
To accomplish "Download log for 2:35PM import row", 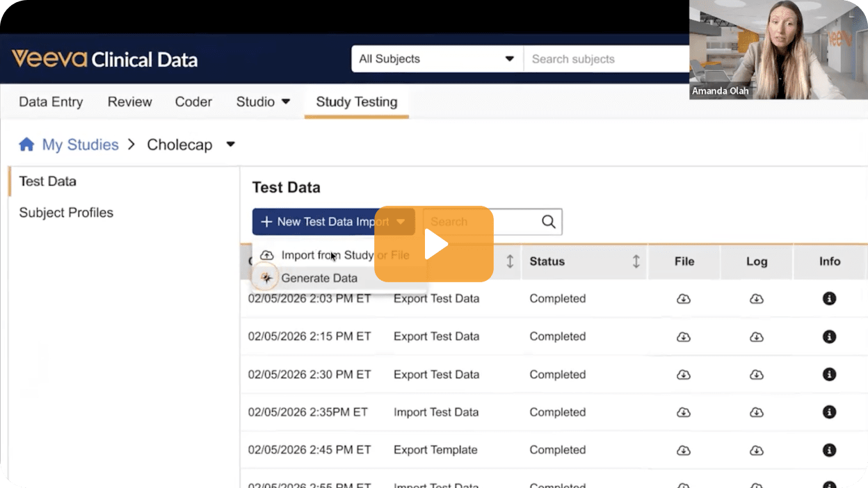I will 756,412.
